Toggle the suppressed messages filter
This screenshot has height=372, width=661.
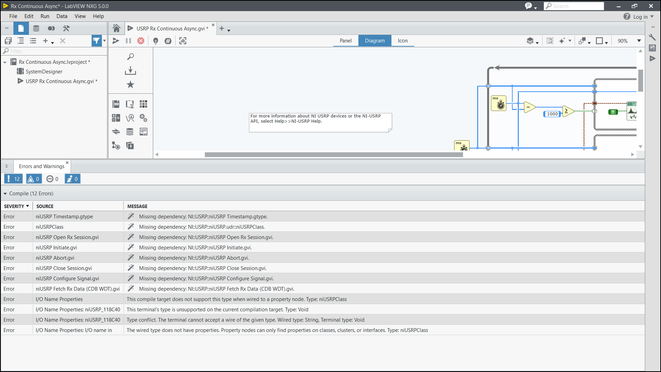52,179
